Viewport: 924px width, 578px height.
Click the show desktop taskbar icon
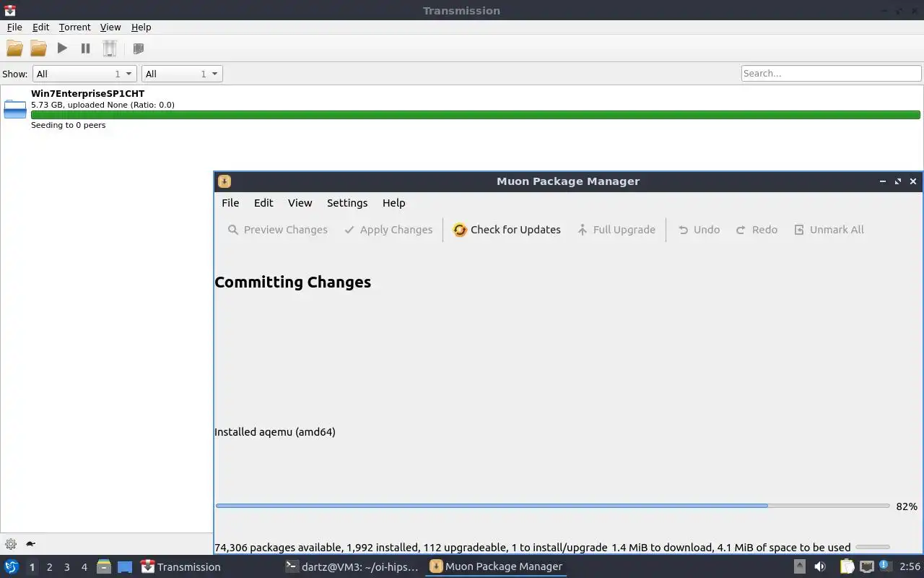[x=125, y=567]
